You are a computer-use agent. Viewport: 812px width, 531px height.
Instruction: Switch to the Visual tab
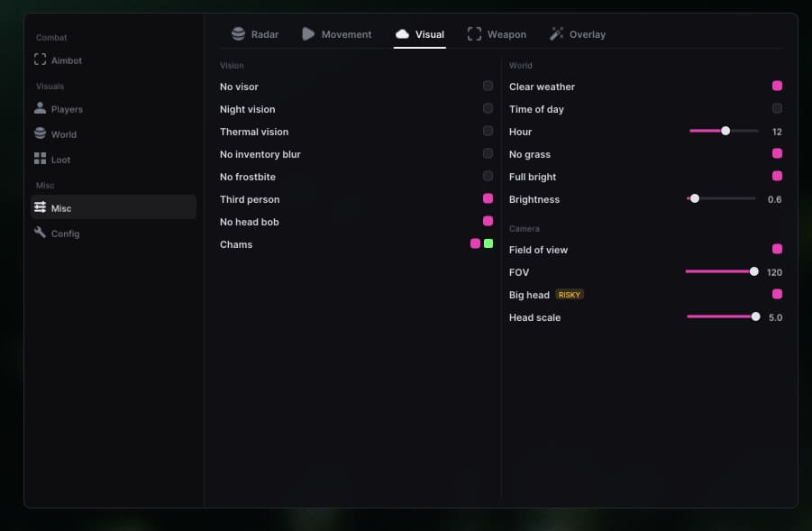click(420, 34)
